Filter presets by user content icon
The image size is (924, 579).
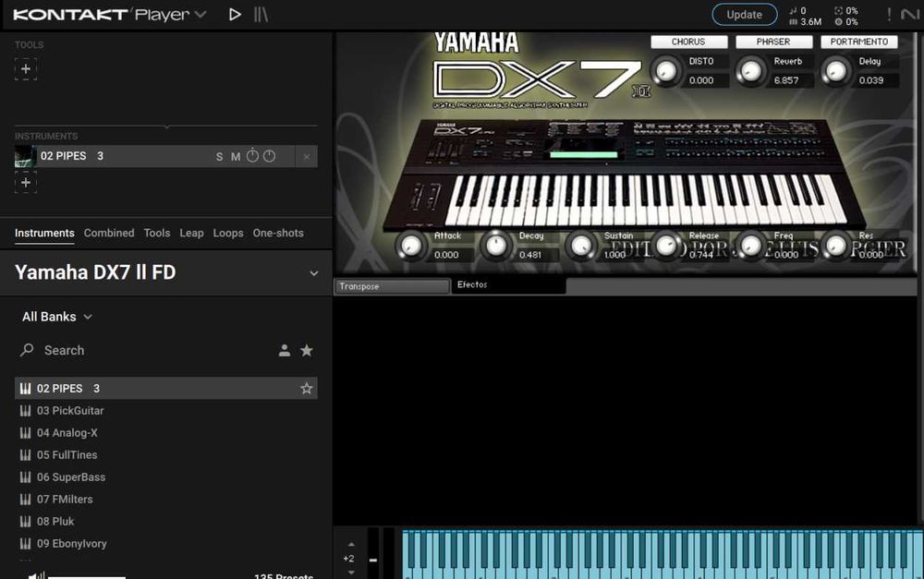(284, 351)
